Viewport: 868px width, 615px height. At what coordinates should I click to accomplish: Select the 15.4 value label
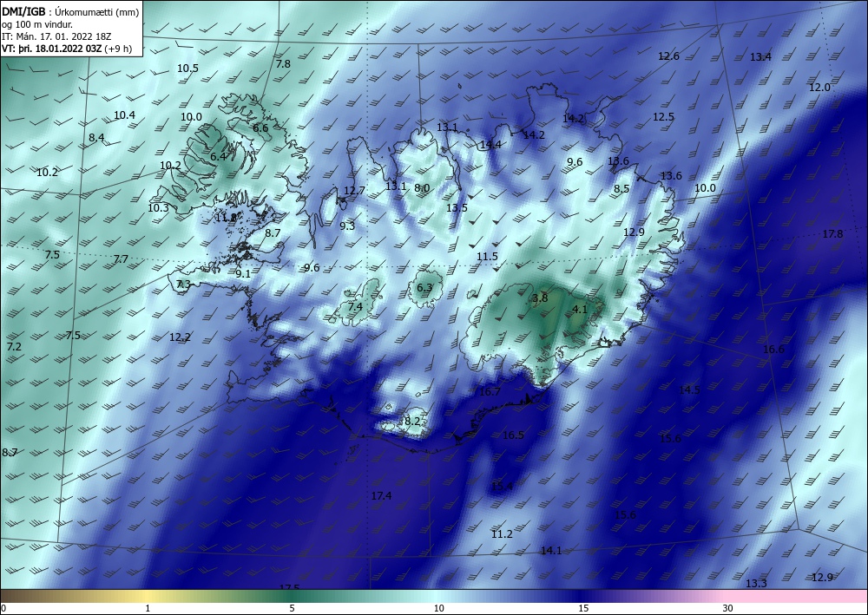click(502, 486)
